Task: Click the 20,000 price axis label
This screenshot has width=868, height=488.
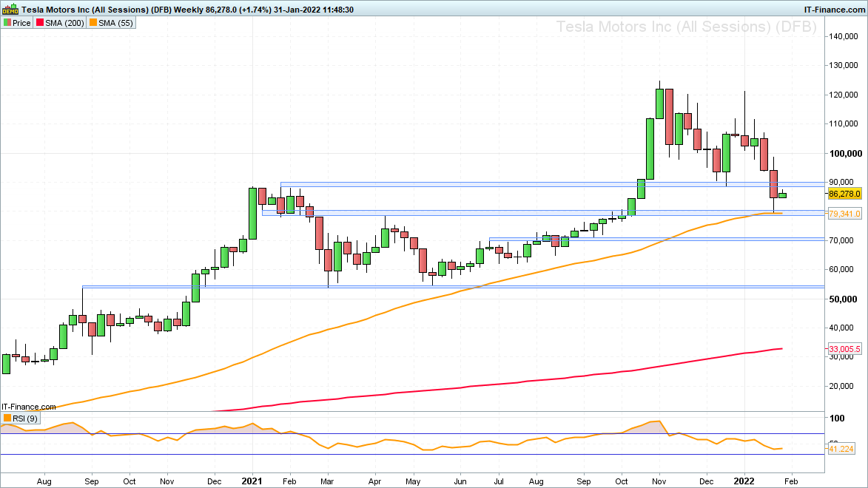Action: pos(841,386)
